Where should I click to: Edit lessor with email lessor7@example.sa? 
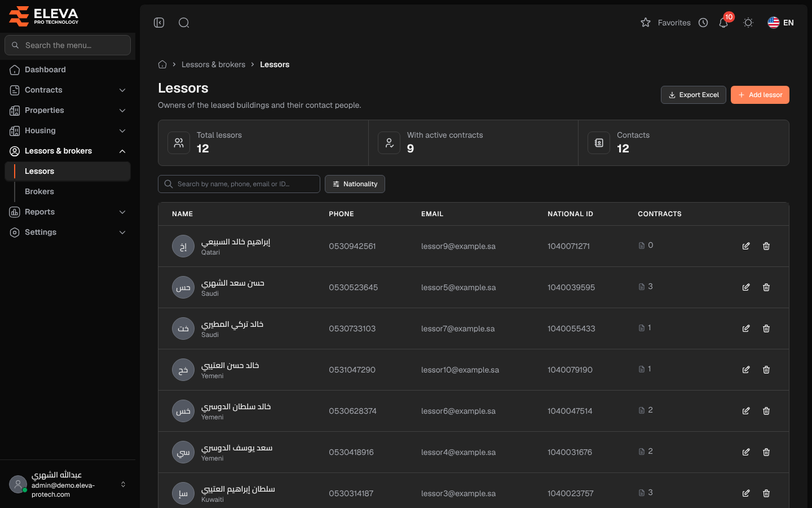pyautogui.click(x=746, y=329)
